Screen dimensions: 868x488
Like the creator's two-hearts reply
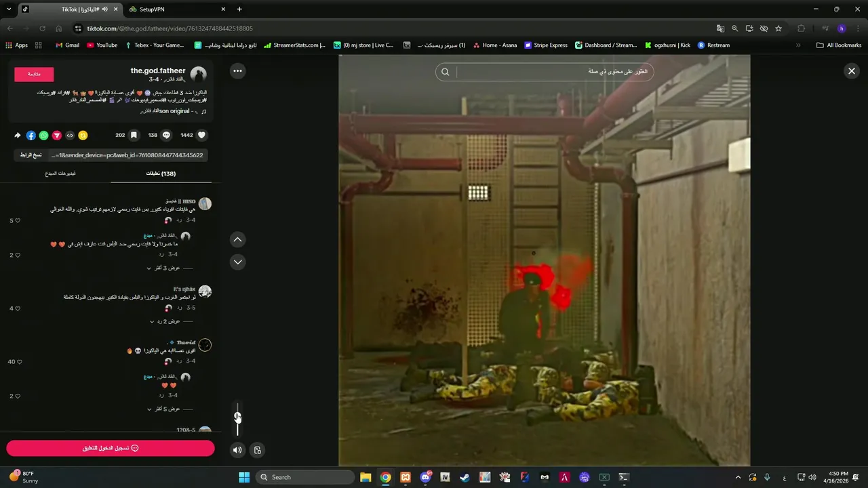point(18,396)
